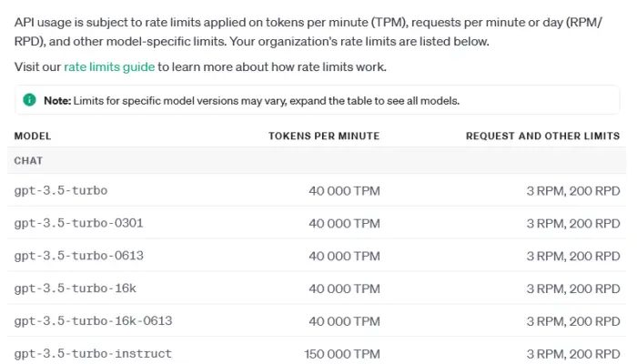This screenshot has height=364, width=637.
Task: Click the green info icon in the note
Action: tap(29, 99)
